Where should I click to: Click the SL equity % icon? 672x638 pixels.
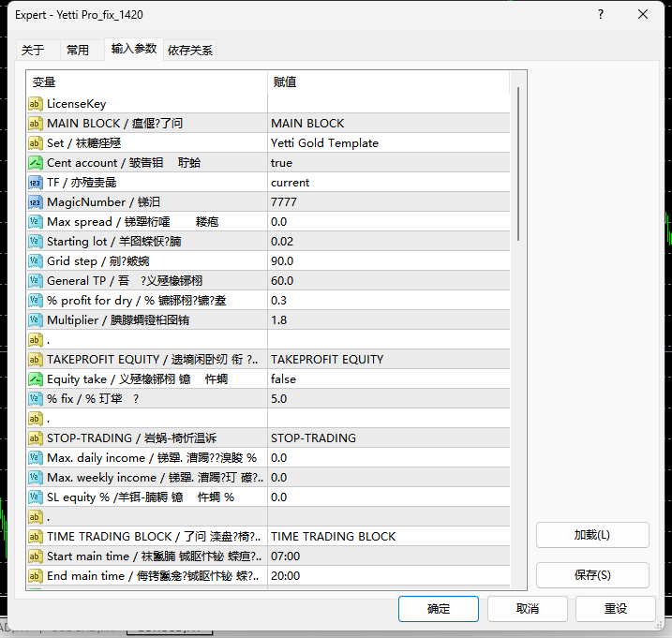coord(36,497)
